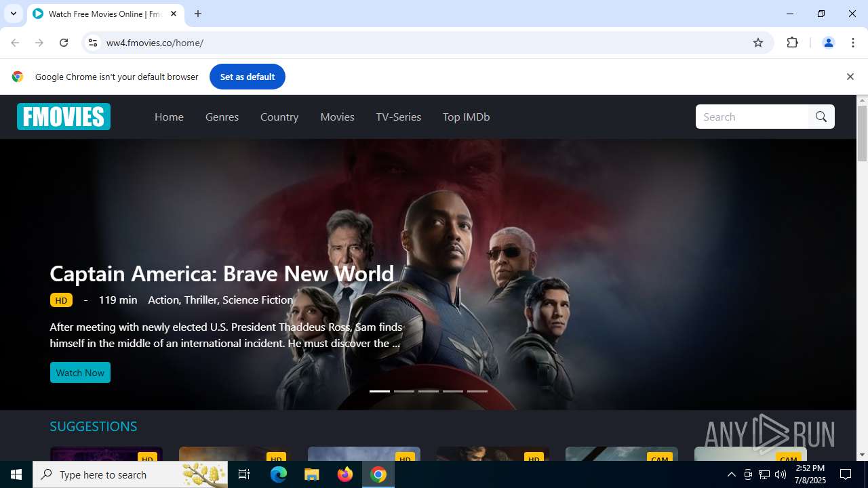Select the fifth carousel slide indicator
Viewport: 868px width, 488px height.
[x=477, y=391]
